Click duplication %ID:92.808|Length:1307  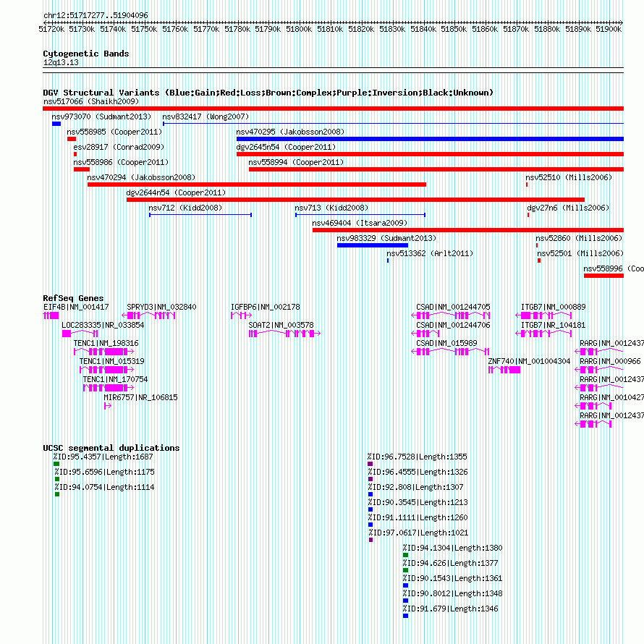click(x=370, y=494)
